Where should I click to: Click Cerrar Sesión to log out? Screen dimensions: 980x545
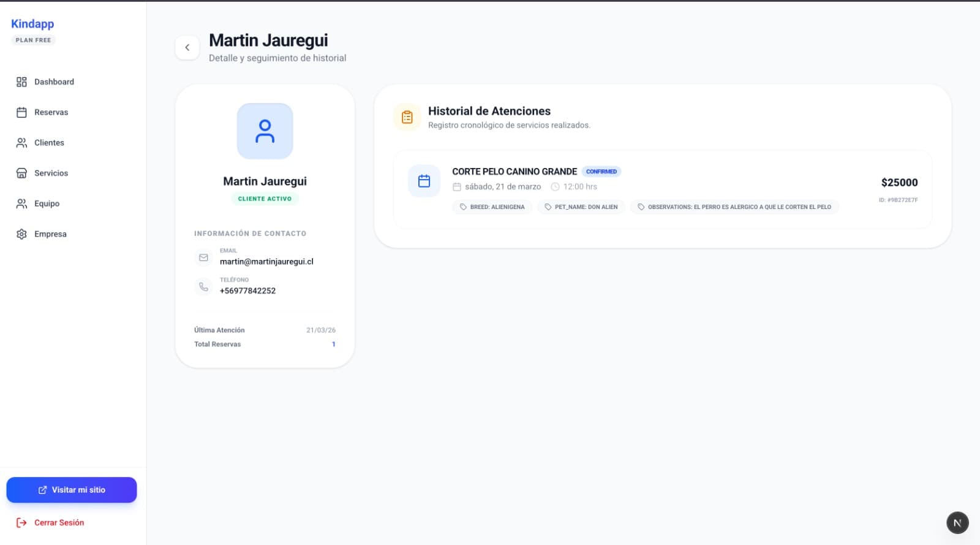[59, 522]
